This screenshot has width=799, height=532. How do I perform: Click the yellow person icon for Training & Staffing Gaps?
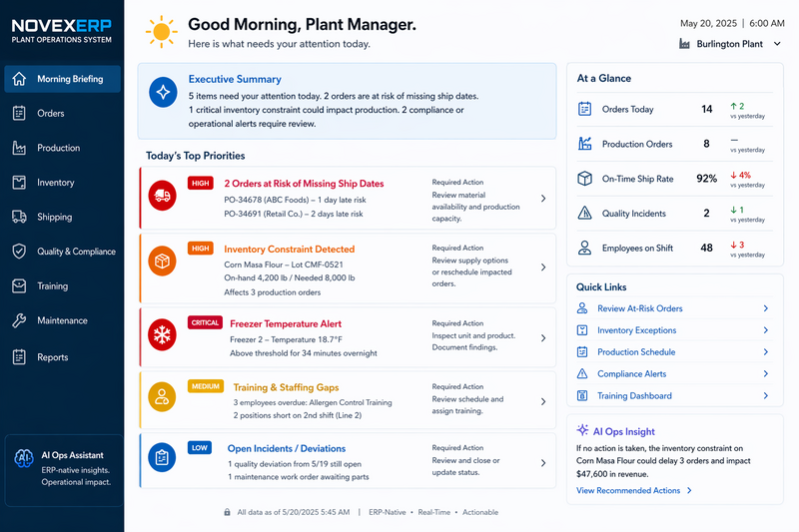pos(162,396)
